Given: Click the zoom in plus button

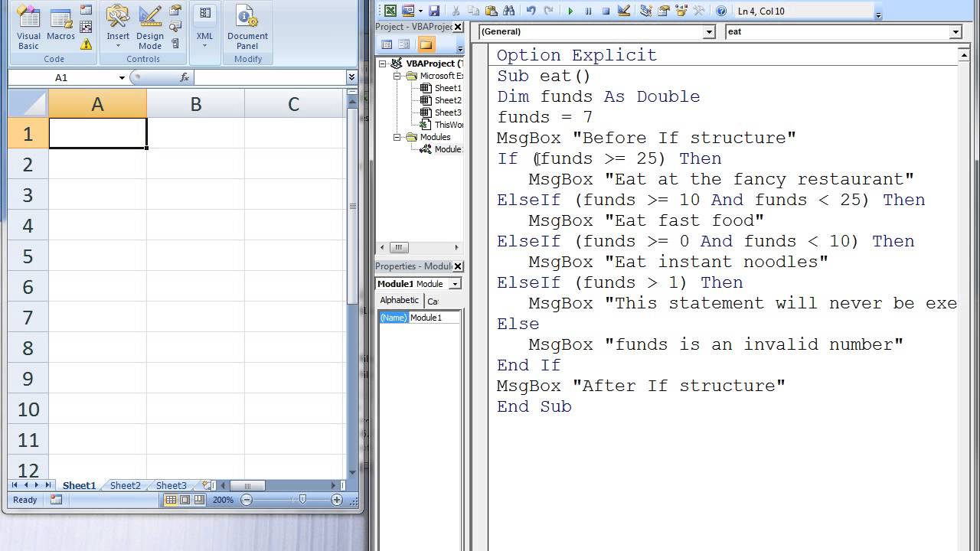Looking at the screenshot, I should click(336, 500).
